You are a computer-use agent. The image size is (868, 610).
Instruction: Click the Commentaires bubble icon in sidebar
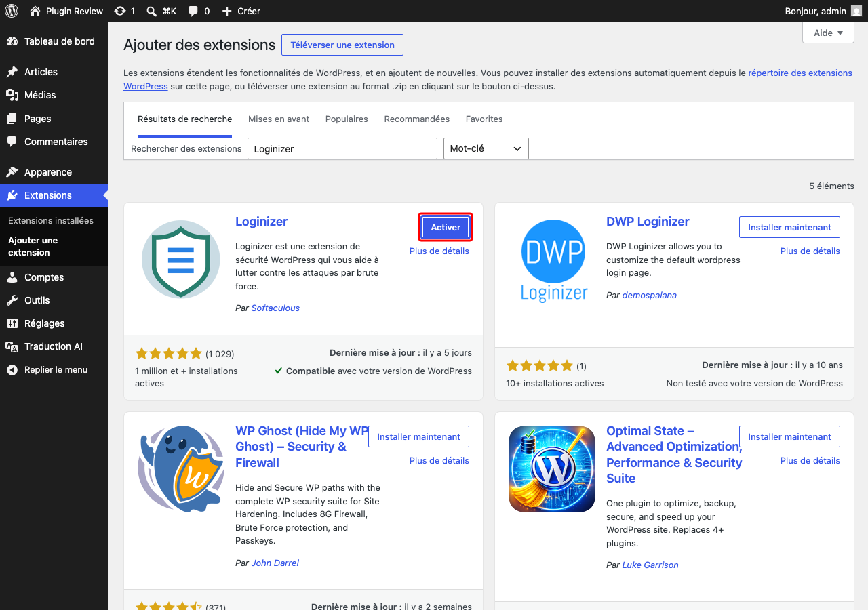tap(12, 142)
